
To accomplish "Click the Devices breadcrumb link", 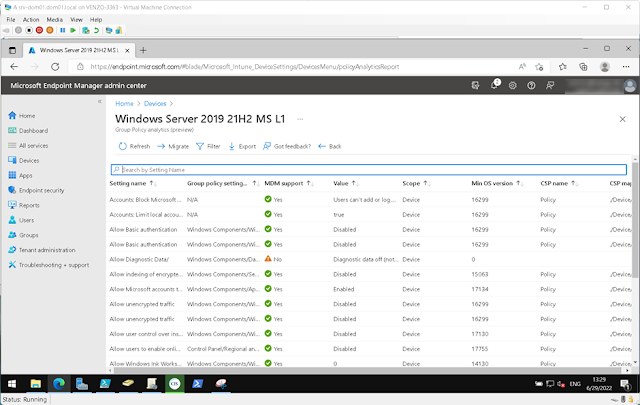I will coord(155,103).
